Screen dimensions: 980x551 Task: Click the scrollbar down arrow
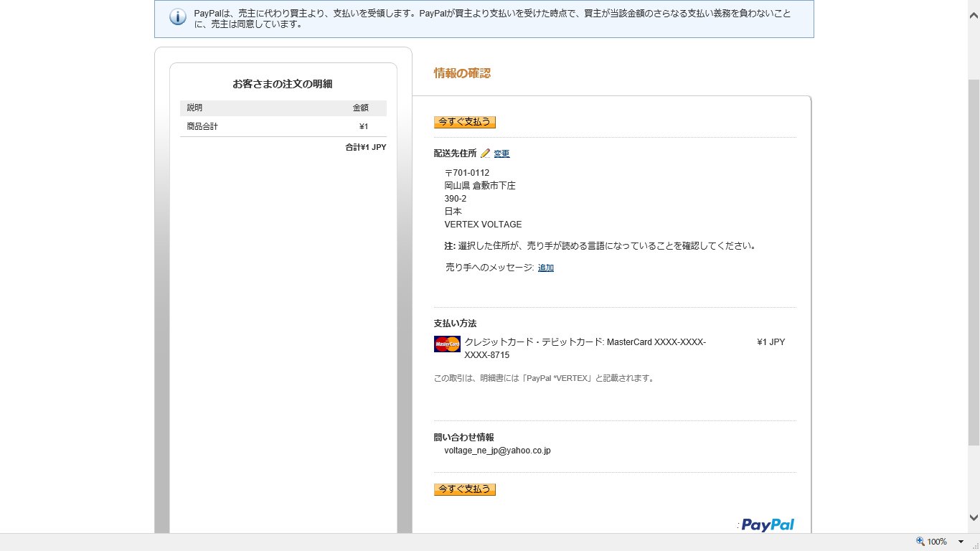pyautogui.click(x=974, y=517)
